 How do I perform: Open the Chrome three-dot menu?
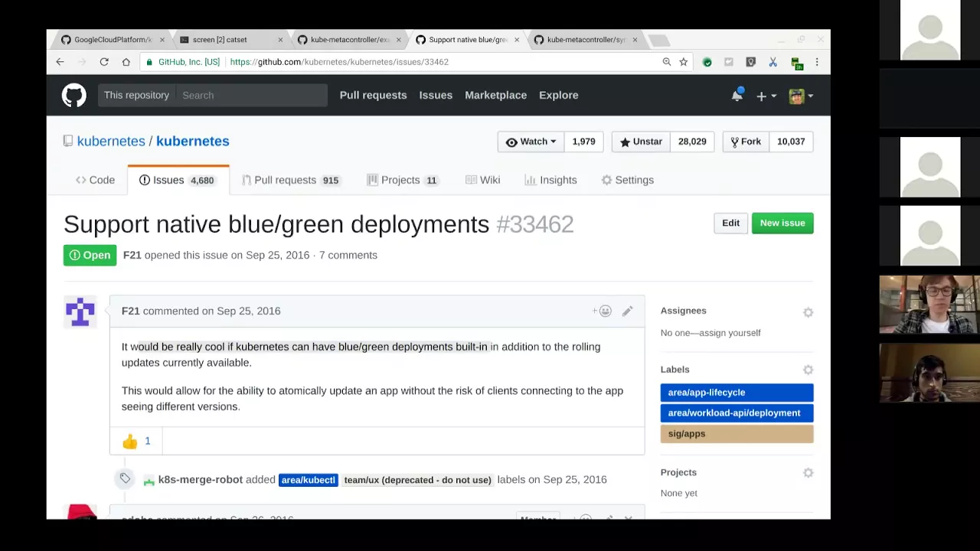[817, 62]
